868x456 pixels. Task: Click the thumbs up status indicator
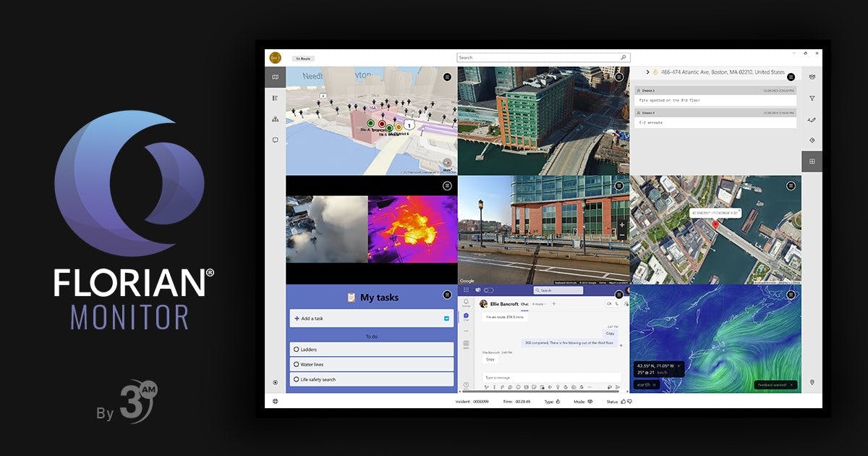[x=624, y=402]
